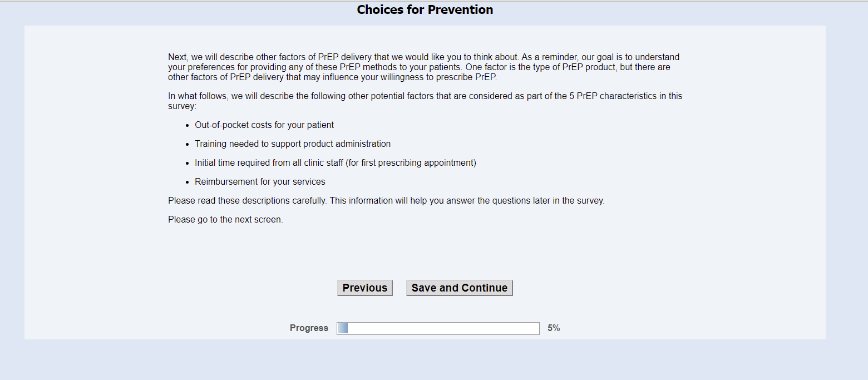The height and width of the screenshot is (380, 868).
Task: Click the bullet dot before 'Reimbursement'
Action: 188,182
